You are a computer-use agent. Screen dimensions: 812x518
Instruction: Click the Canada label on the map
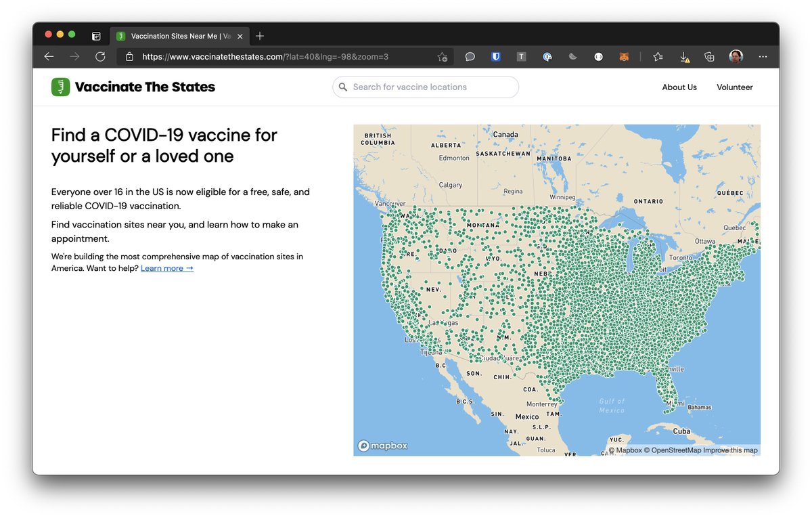505,135
